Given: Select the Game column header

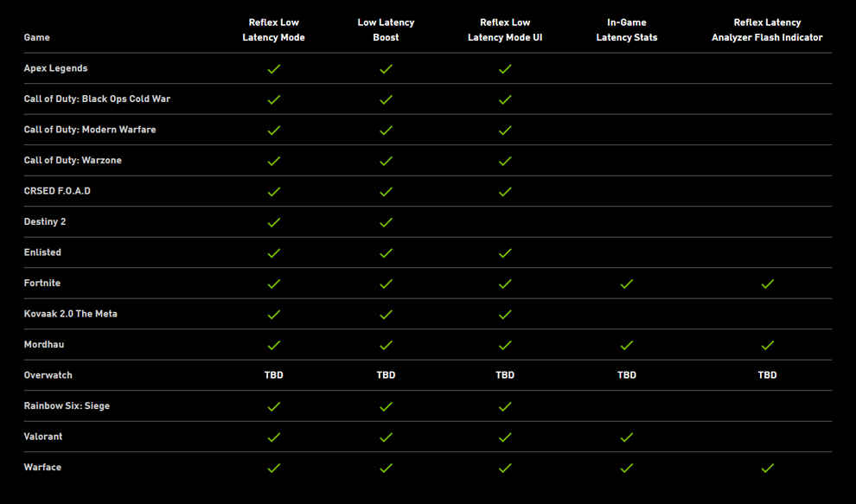Looking at the screenshot, I should pyautogui.click(x=36, y=37).
